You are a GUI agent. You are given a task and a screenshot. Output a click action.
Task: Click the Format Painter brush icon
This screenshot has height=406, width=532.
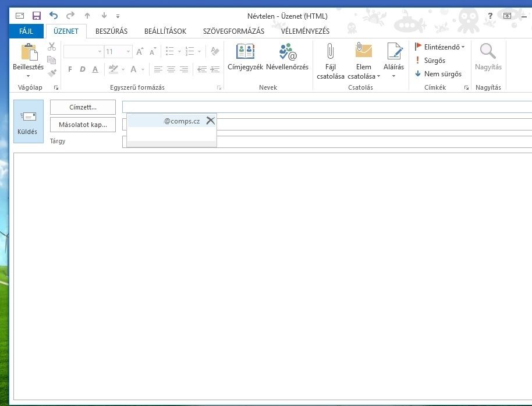click(x=52, y=73)
